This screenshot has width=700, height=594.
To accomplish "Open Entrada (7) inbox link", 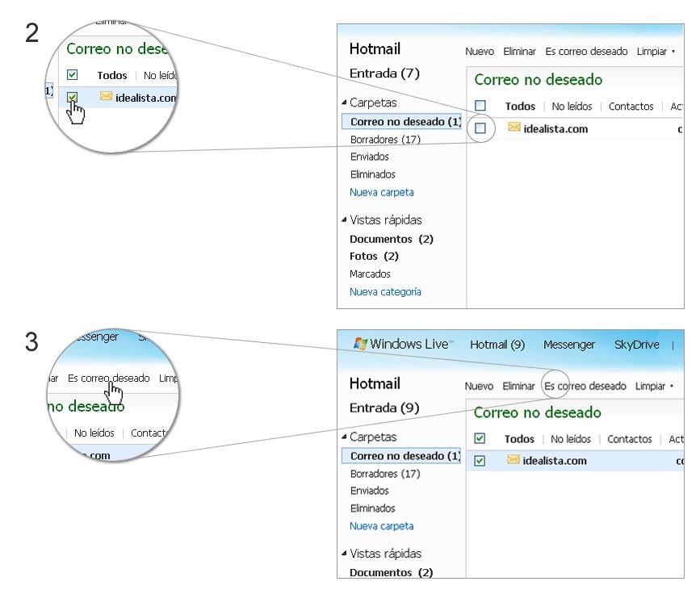I will pyautogui.click(x=384, y=73).
